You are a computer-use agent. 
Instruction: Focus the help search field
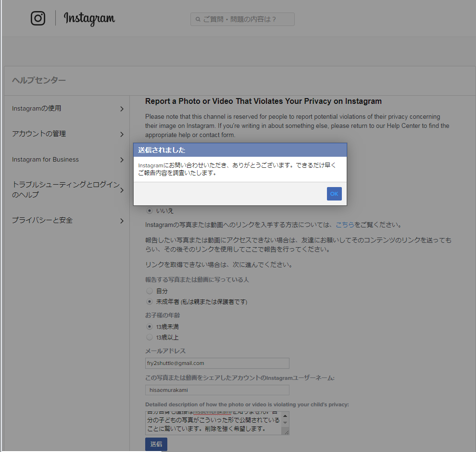click(x=242, y=19)
